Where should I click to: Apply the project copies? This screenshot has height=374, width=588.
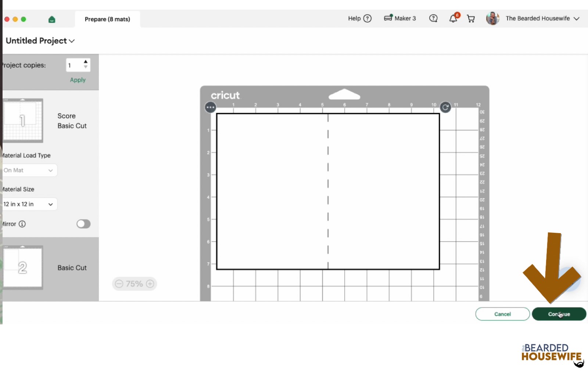click(78, 80)
